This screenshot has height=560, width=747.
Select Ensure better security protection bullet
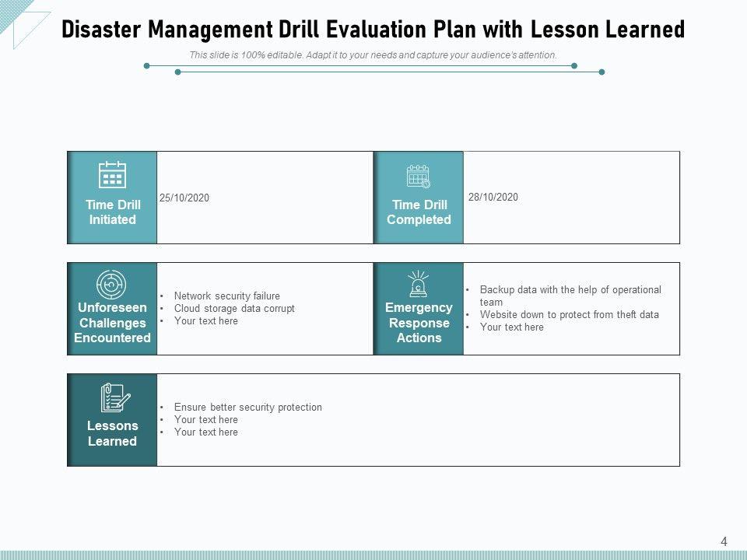(x=247, y=407)
